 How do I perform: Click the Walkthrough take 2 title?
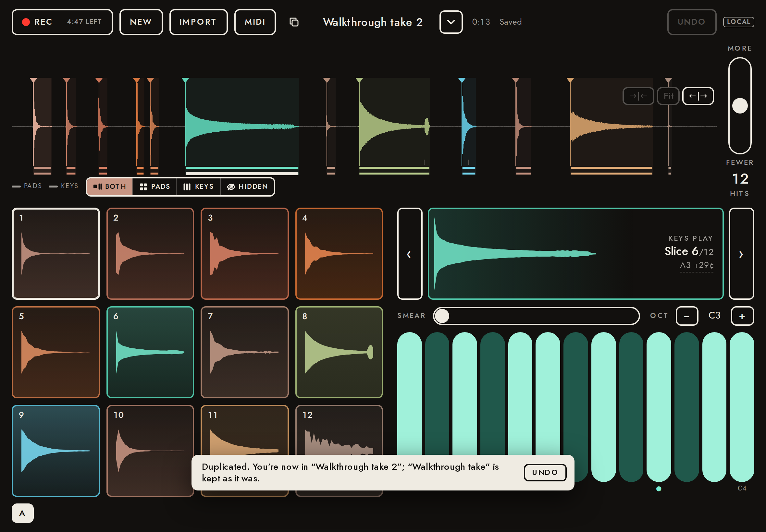pos(373,22)
